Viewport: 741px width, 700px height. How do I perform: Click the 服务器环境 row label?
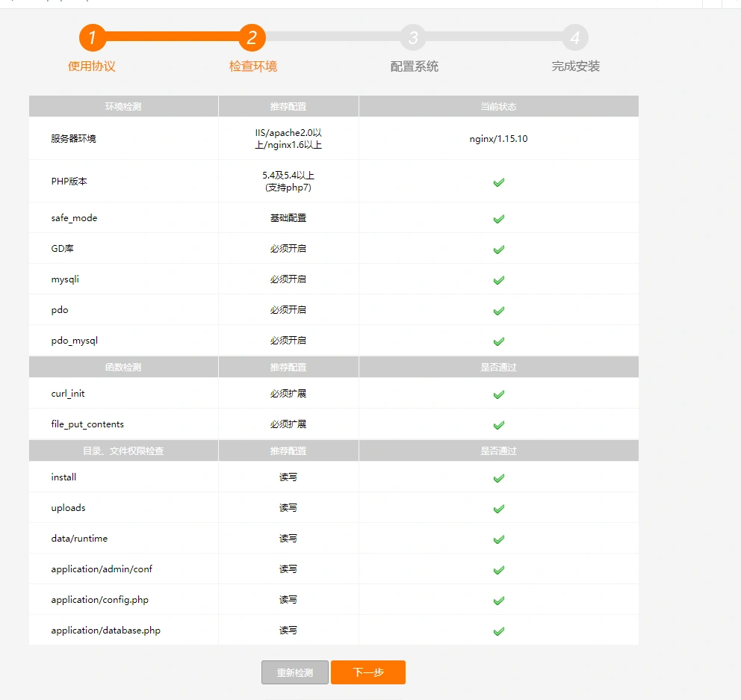tap(73, 138)
